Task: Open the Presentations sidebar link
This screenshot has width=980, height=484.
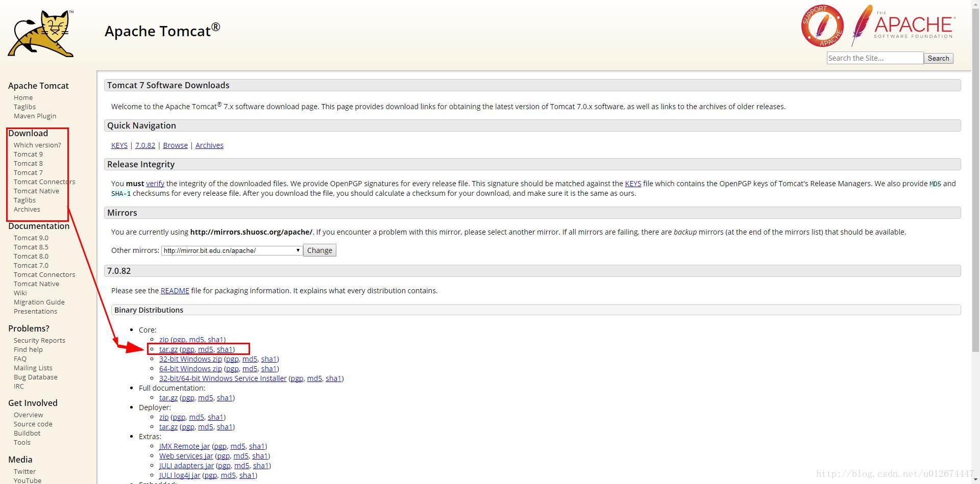Action: tap(35, 311)
